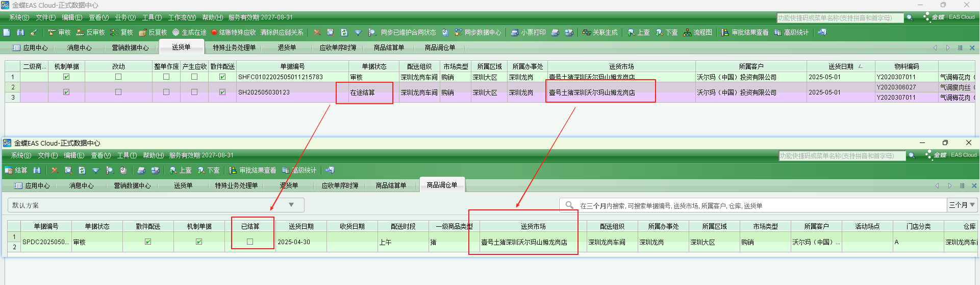The width and height of the screenshot is (980, 285).
Task: Click refresh icon in bottom window toolbar
Action: pyautogui.click(x=82, y=170)
